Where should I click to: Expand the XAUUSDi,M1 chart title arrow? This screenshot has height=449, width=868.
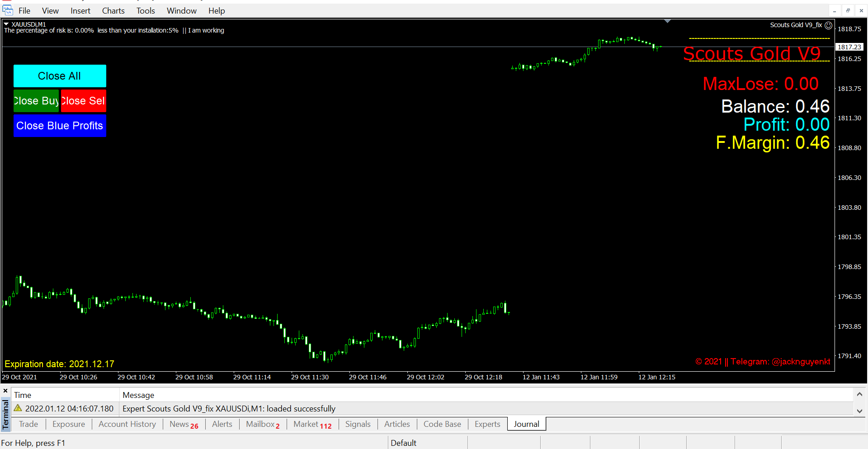pos(6,24)
